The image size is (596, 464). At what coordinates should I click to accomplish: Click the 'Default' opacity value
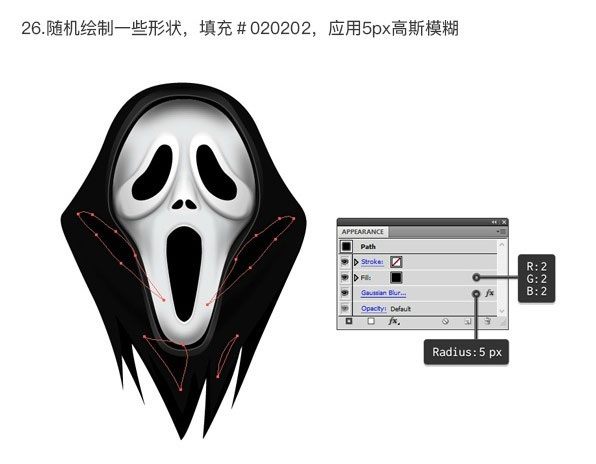click(401, 309)
